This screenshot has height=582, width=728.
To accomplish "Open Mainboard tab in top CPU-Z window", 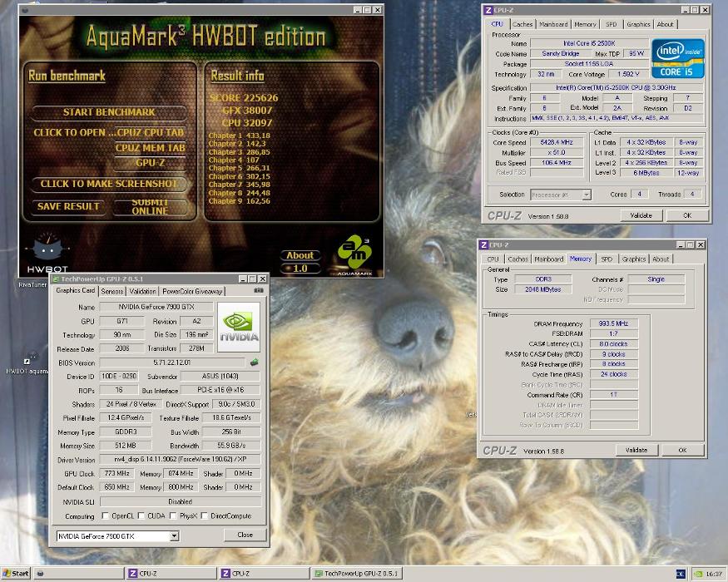I will [553, 24].
